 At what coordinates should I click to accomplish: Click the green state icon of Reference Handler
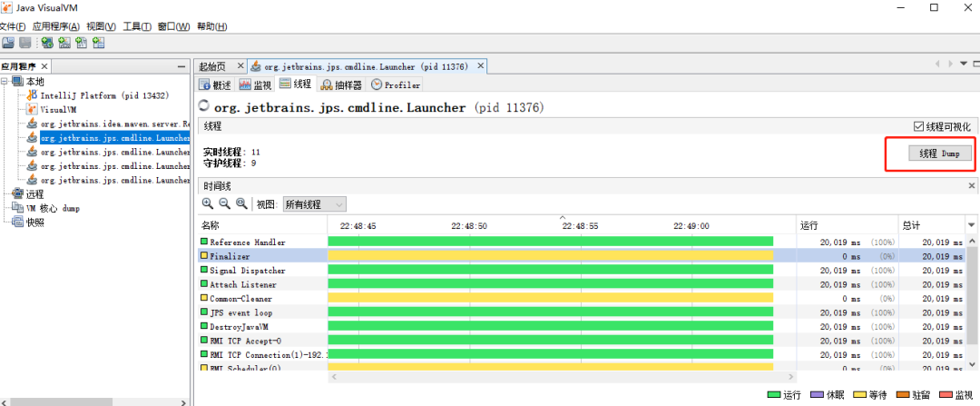pos(204,242)
